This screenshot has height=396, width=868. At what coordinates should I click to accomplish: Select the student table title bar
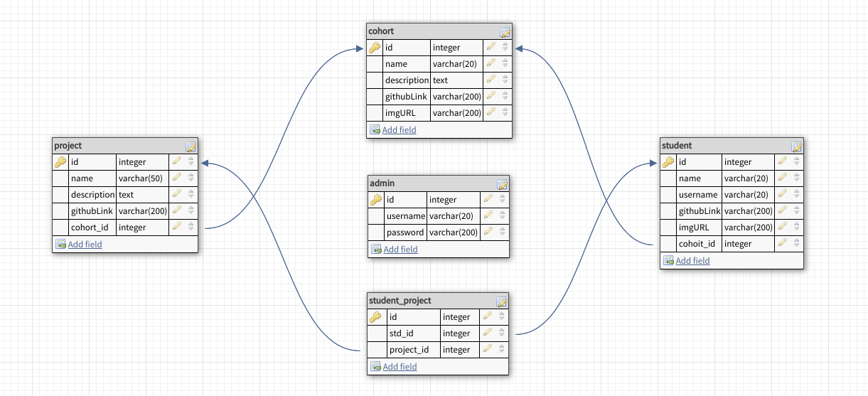click(732, 146)
